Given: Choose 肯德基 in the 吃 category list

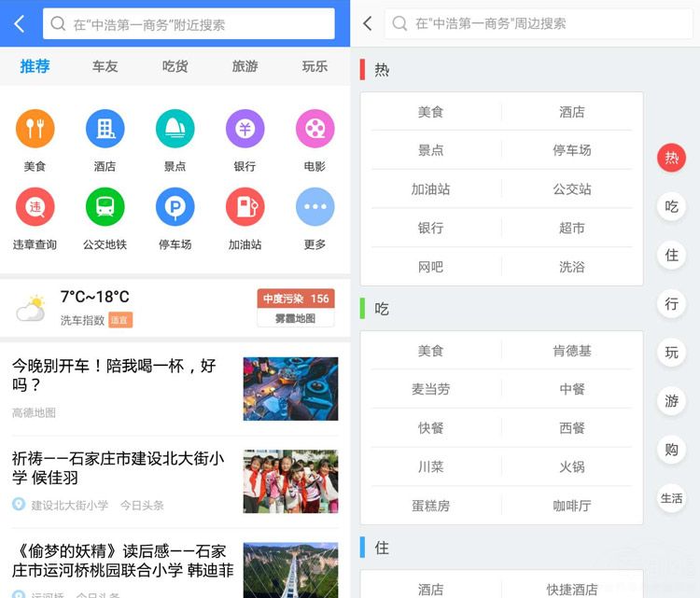Looking at the screenshot, I should tap(571, 351).
